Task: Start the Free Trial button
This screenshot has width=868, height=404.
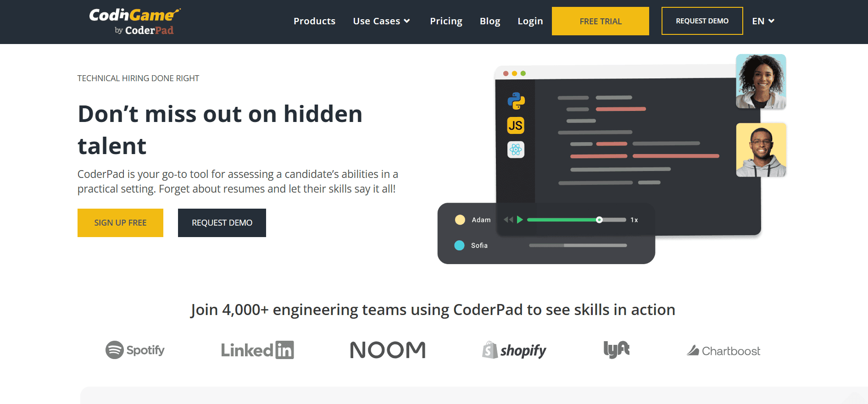Action: (x=601, y=21)
